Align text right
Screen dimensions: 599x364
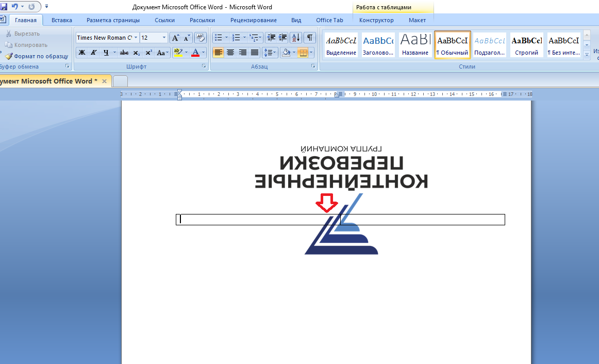(243, 53)
